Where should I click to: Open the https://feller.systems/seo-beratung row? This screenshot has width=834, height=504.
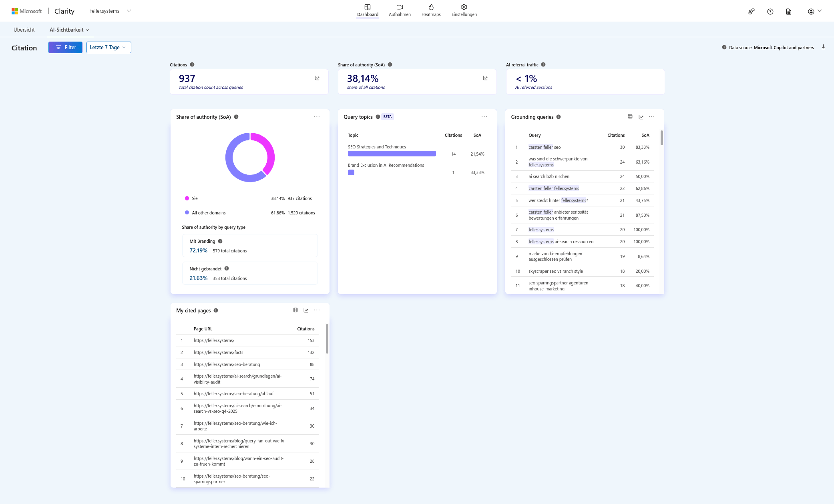pos(247,364)
